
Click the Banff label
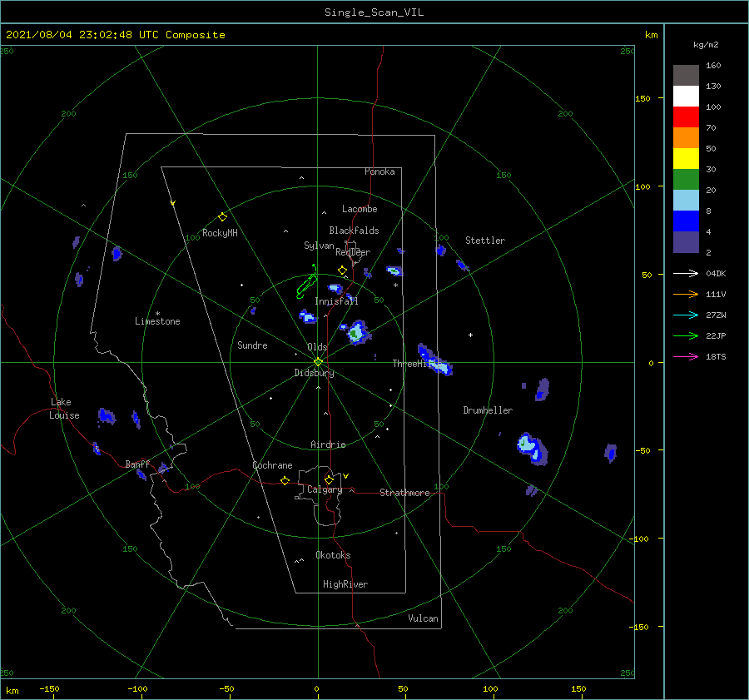pyautogui.click(x=137, y=464)
